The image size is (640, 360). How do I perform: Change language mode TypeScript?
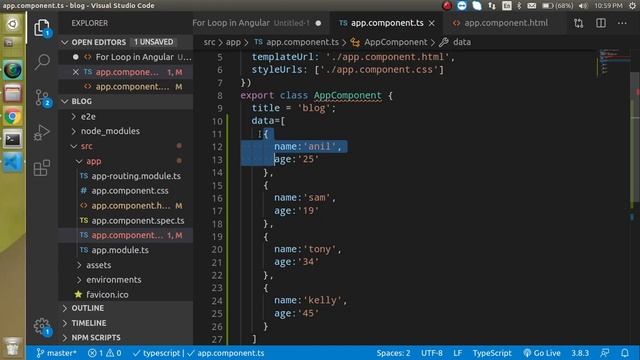pyautogui.click(x=492, y=353)
